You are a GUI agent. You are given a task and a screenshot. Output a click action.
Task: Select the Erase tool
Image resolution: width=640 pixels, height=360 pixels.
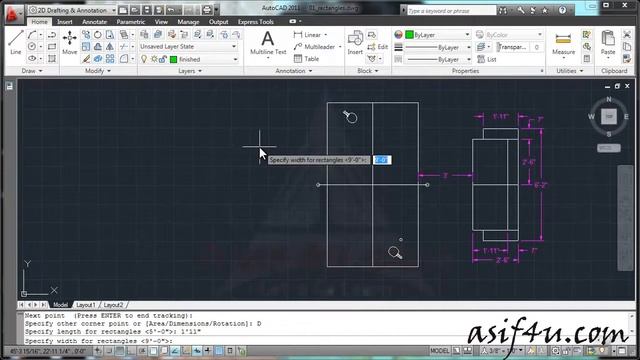[x=86, y=59]
